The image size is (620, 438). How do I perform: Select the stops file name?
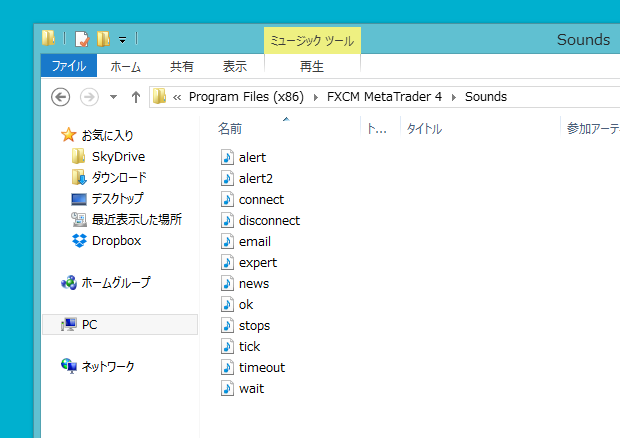[x=254, y=326]
